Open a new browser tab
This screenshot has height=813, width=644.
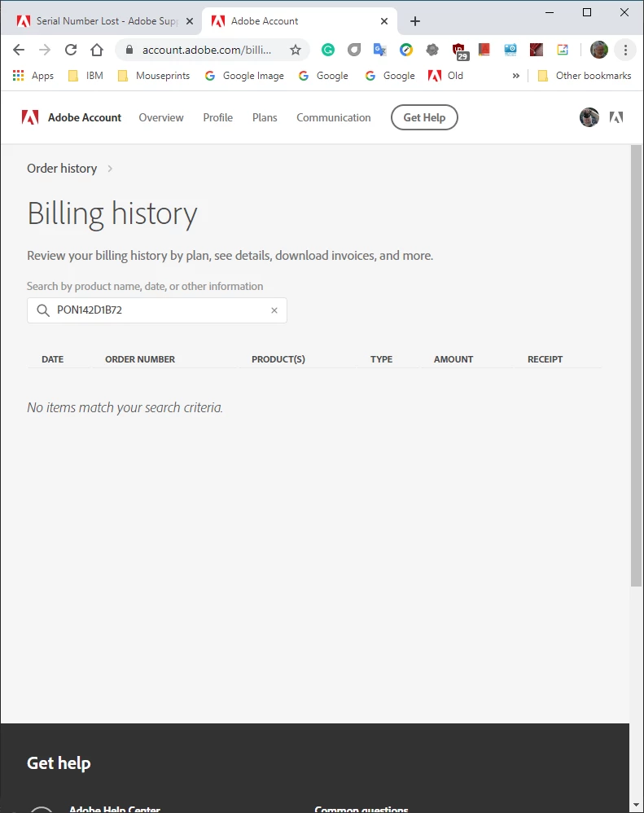pyautogui.click(x=415, y=21)
